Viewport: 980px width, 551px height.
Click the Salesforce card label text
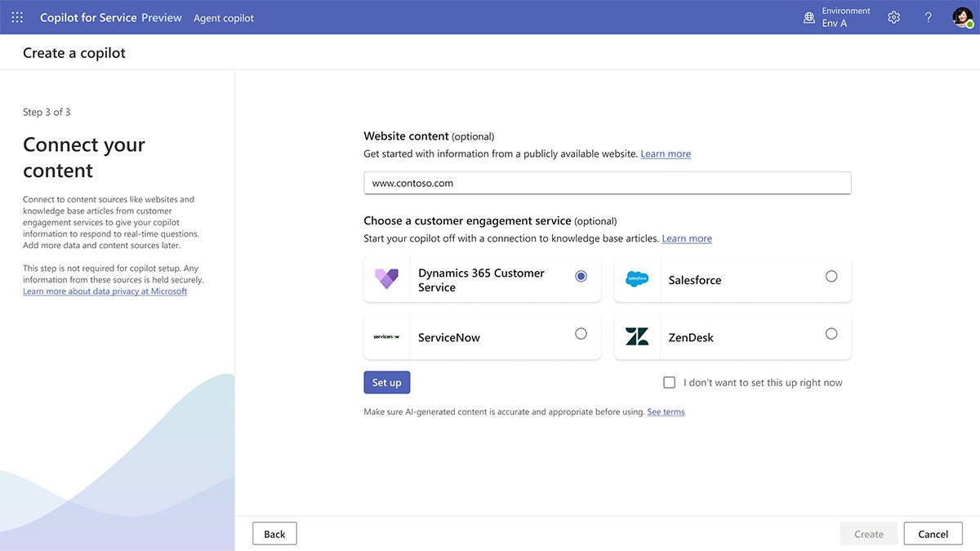[x=694, y=280]
